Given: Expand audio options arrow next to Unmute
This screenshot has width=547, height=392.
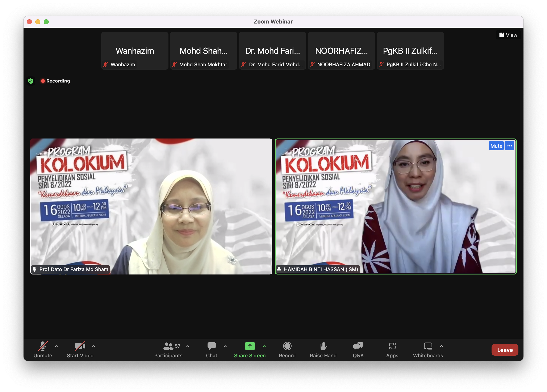Looking at the screenshot, I should [56, 346].
